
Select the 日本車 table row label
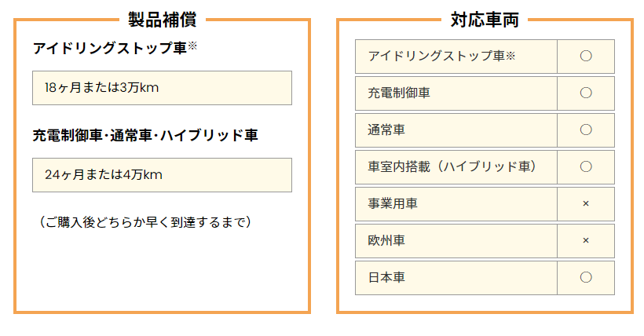[386, 277]
